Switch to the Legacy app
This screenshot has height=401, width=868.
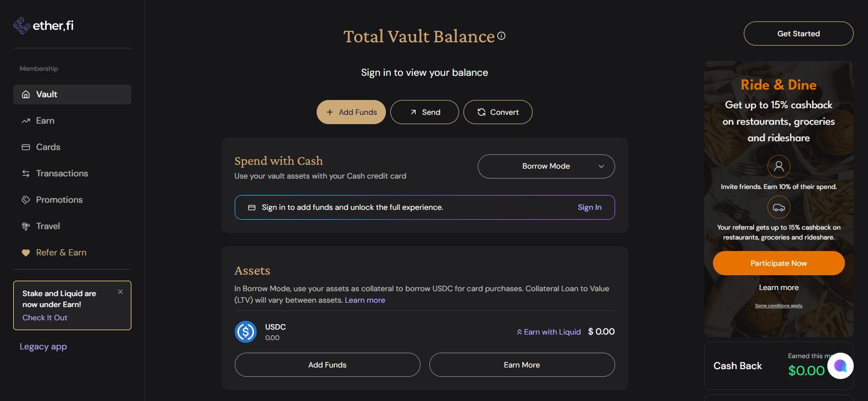(x=43, y=346)
